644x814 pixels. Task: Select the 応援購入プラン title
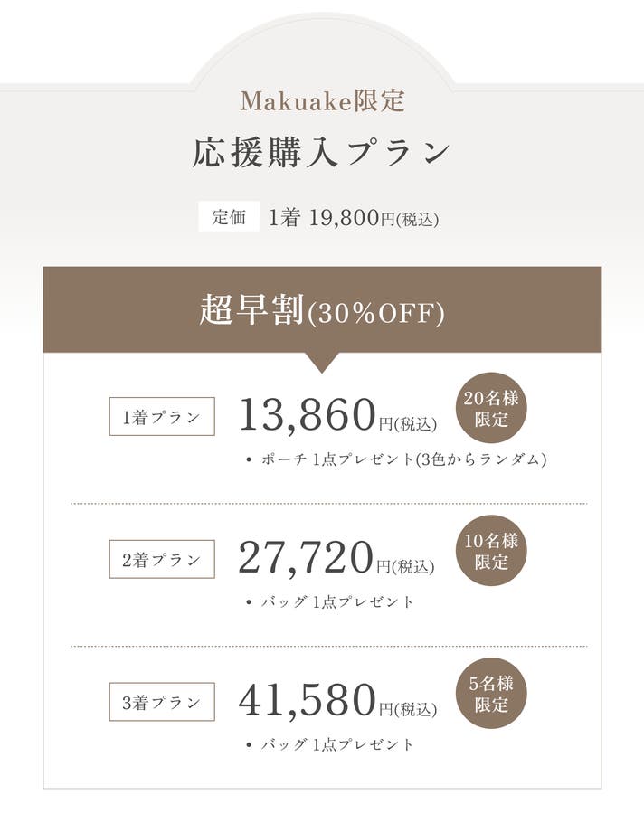322,152
